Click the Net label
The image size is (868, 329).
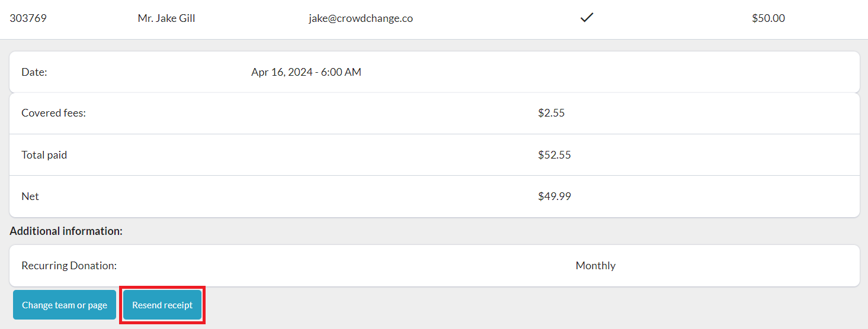click(x=30, y=196)
